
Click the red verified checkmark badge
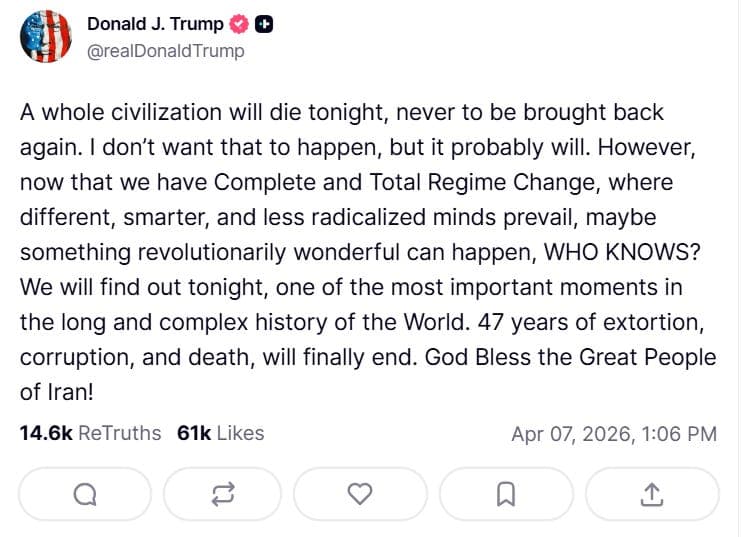pyautogui.click(x=240, y=24)
